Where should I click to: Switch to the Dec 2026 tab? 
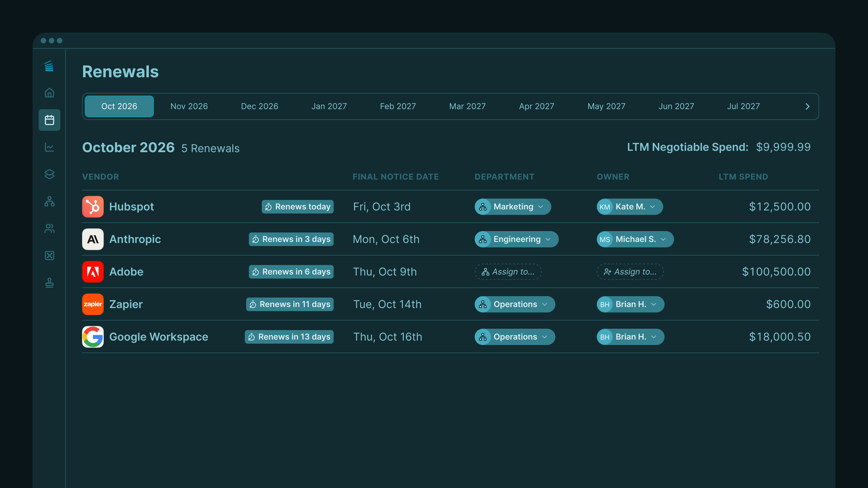pos(259,106)
